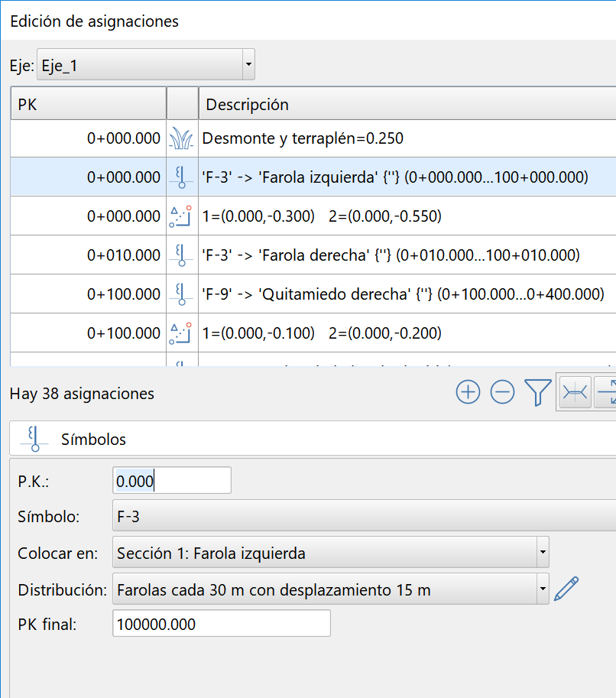
Task: Open the Eje_1 axis dropdown
Action: point(248,67)
